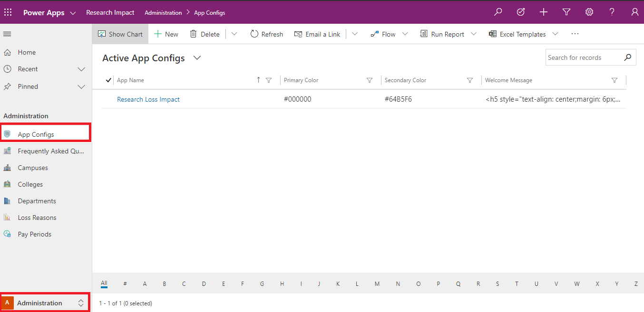Viewport: 644px width, 312px height.
Task: Open the more commands ellipsis menu
Action: point(575,34)
